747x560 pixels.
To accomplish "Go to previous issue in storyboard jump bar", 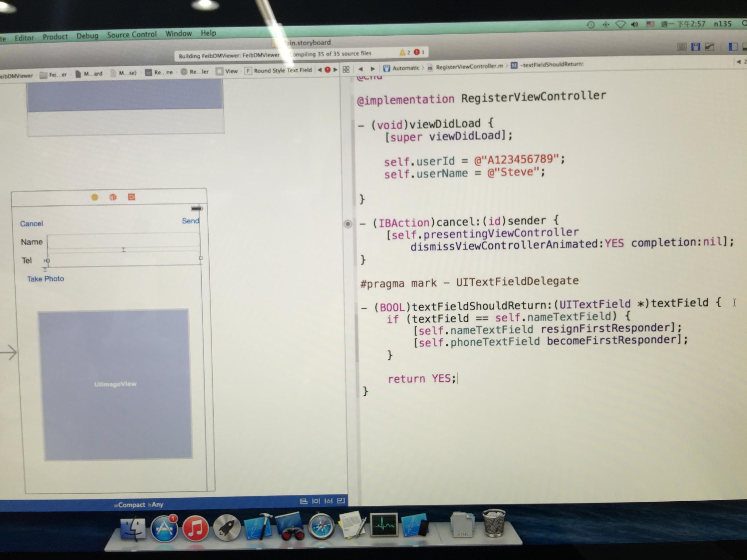I will pyautogui.click(x=320, y=70).
